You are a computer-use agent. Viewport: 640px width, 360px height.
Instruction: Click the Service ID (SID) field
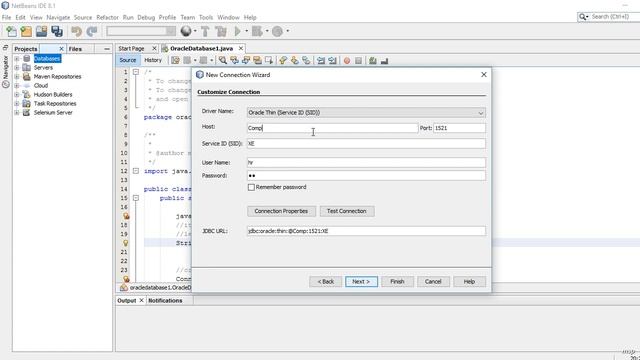click(x=366, y=144)
